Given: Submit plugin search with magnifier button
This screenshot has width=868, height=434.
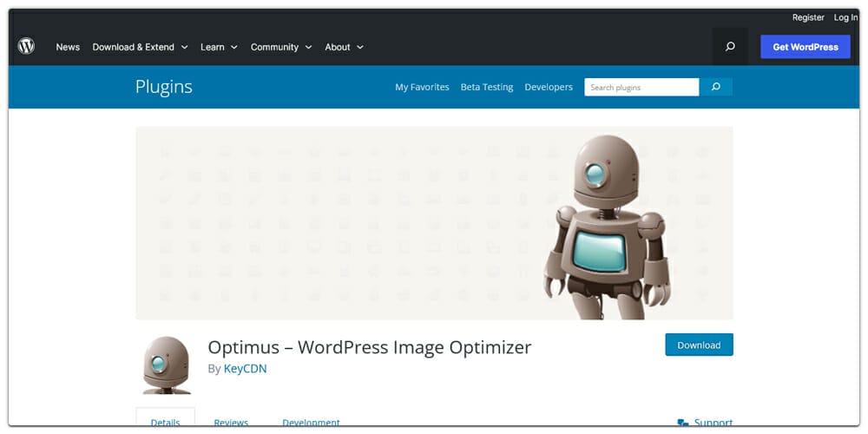Looking at the screenshot, I should pos(716,87).
